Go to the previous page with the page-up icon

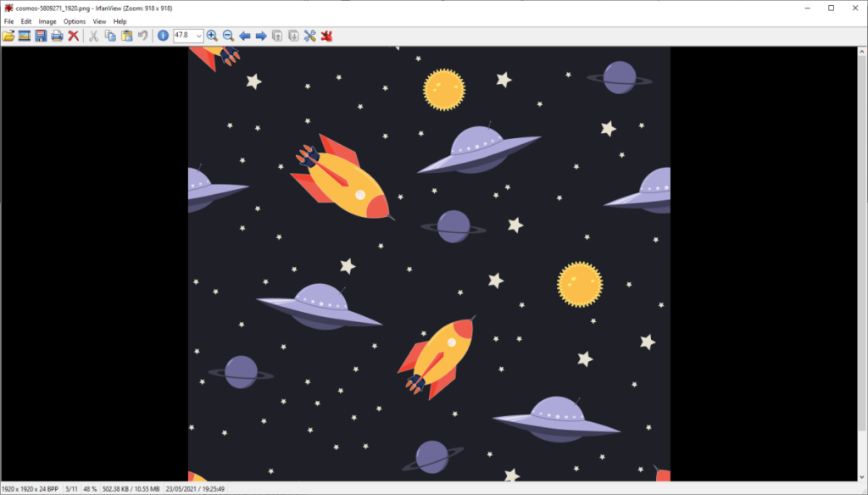pos(277,36)
